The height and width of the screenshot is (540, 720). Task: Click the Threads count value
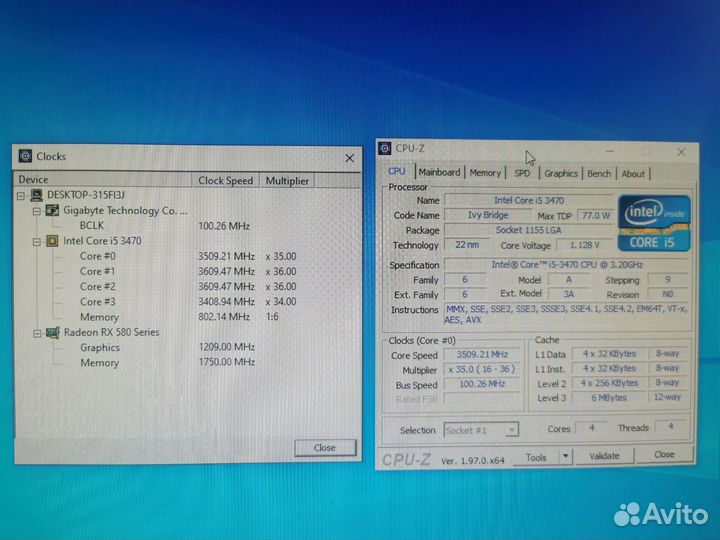[671, 427]
